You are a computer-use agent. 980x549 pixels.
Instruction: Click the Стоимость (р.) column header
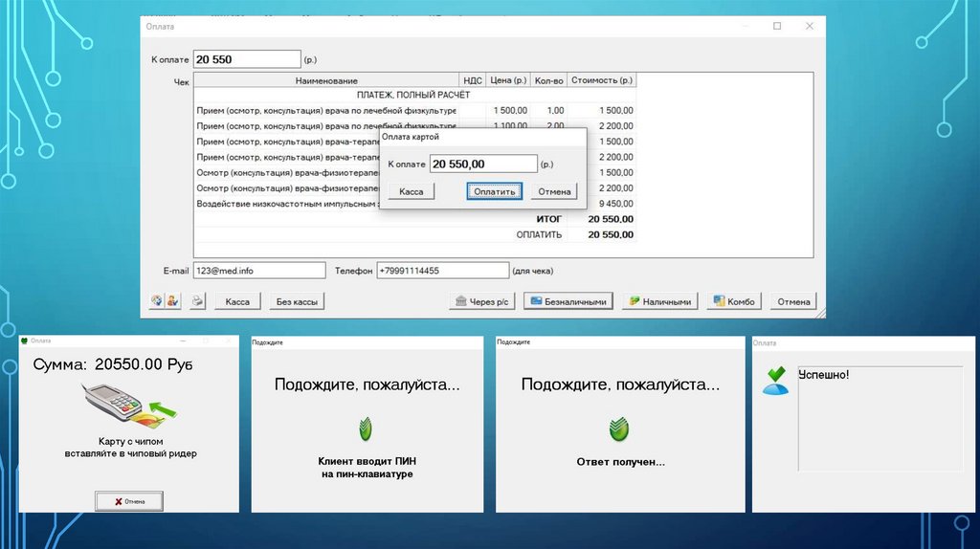[603, 81]
